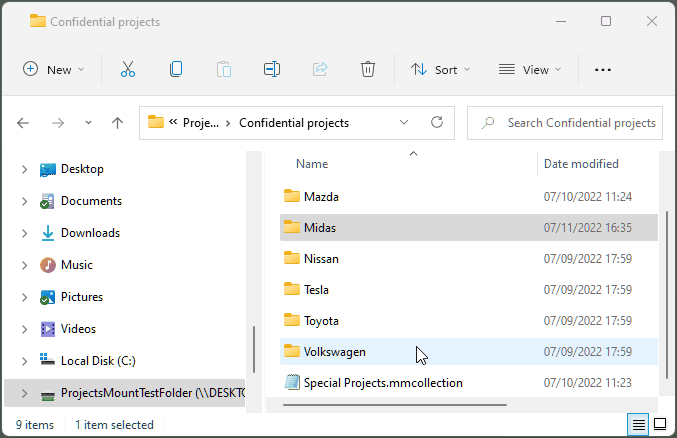Open Videos in navigation pane
The height and width of the screenshot is (438, 677).
coord(78,329)
